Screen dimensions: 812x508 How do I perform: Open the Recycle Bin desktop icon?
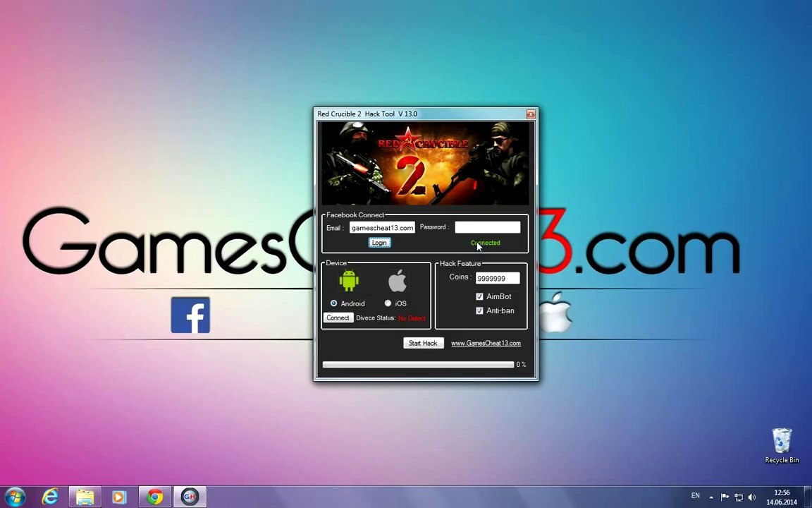click(x=782, y=446)
